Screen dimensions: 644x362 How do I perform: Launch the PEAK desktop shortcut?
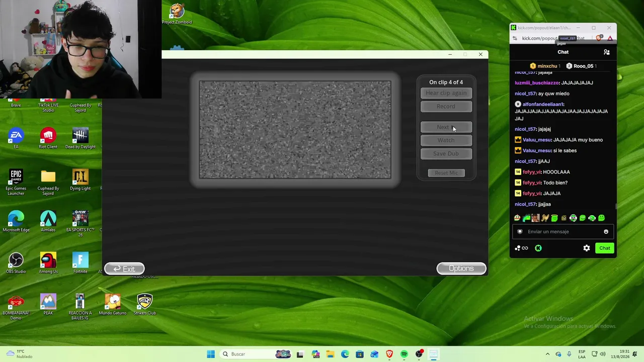(x=48, y=304)
